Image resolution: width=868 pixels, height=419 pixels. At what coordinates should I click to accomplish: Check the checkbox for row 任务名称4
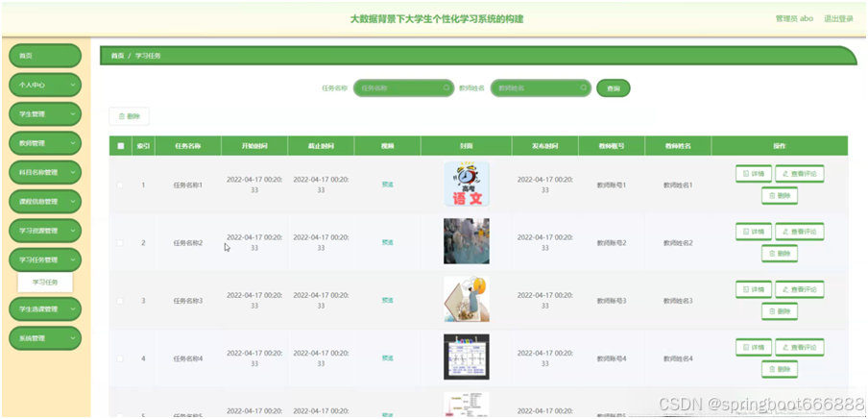(120, 358)
